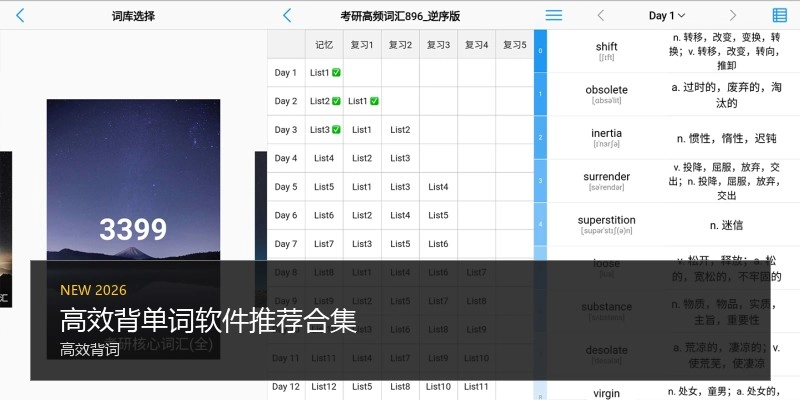Click the 复习2 column header
Screen dimensions: 800x400
tap(400, 44)
